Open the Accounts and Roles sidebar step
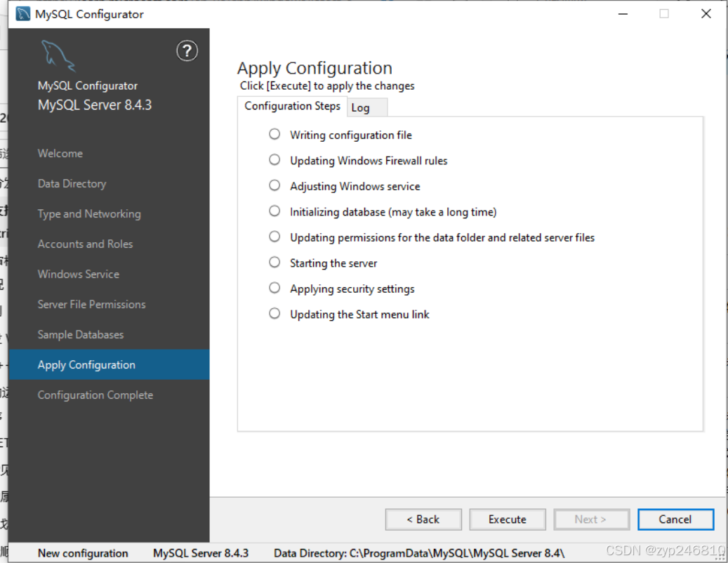This screenshot has height=563, width=728. pos(86,244)
